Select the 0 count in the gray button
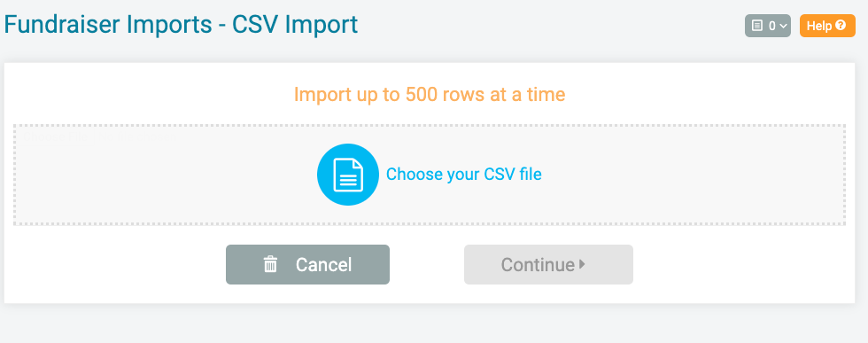 click(x=771, y=26)
